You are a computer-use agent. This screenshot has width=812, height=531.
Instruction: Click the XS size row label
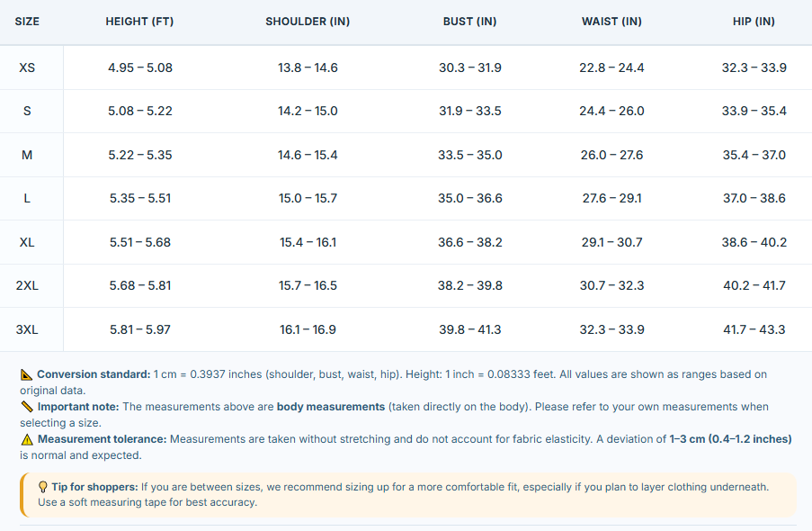tap(27, 67)
